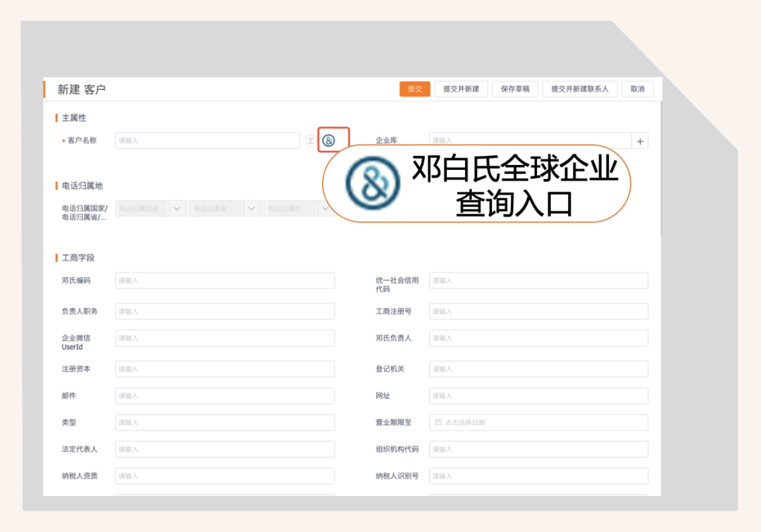Click the 电话归属地 section heading
Viewport: 761px width, 532px height.
82,186
